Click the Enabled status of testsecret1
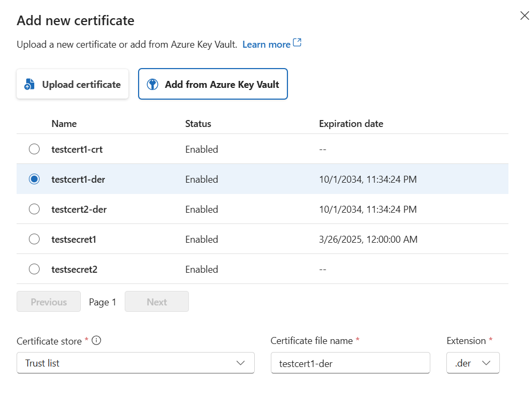The height and width of the screenshot is (404, 532). click(x=202, y=240)
